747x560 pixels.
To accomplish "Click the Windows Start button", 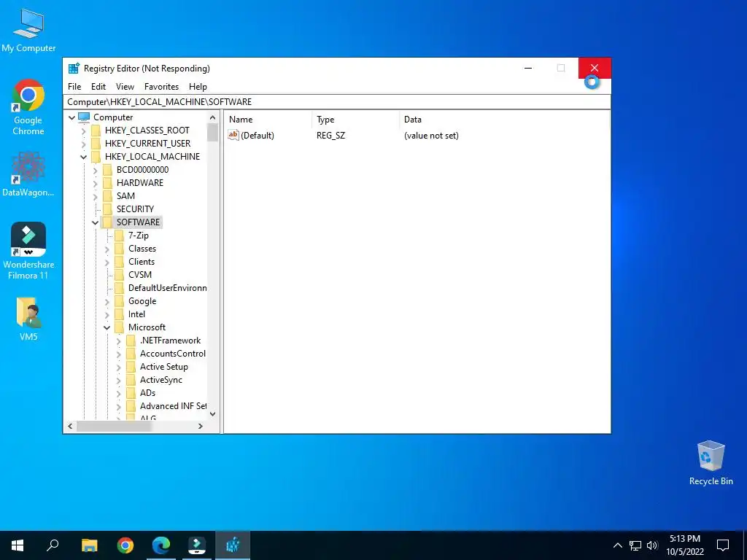I will 18,545.
